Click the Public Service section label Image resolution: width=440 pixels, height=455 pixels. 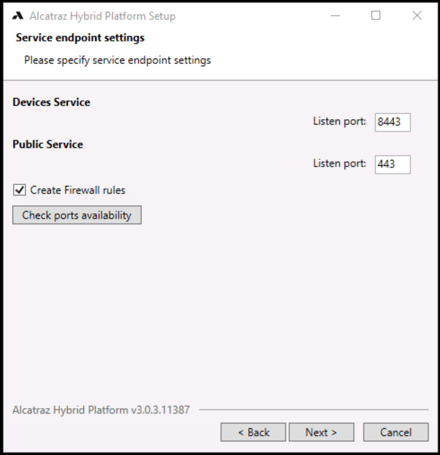pyautogui.click(x=48, y=144)
